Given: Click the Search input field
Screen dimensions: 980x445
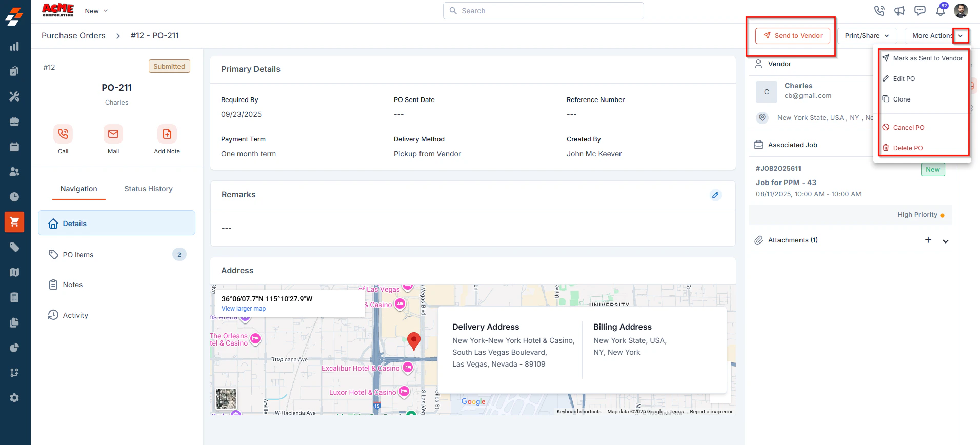Looking at the screenshot, I should (x=544, y=11).
